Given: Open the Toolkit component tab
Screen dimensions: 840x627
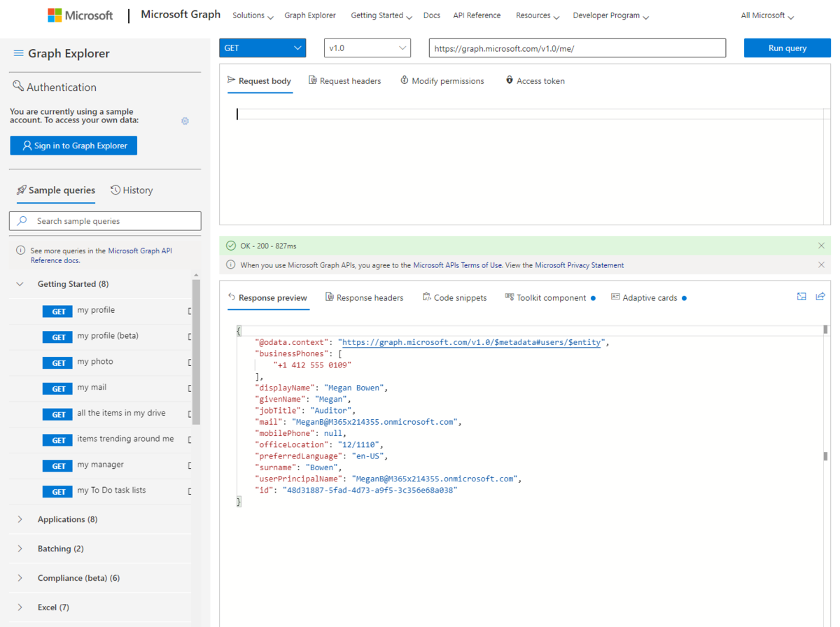Looking at the screenshot, I should click(x=550, y=298).
